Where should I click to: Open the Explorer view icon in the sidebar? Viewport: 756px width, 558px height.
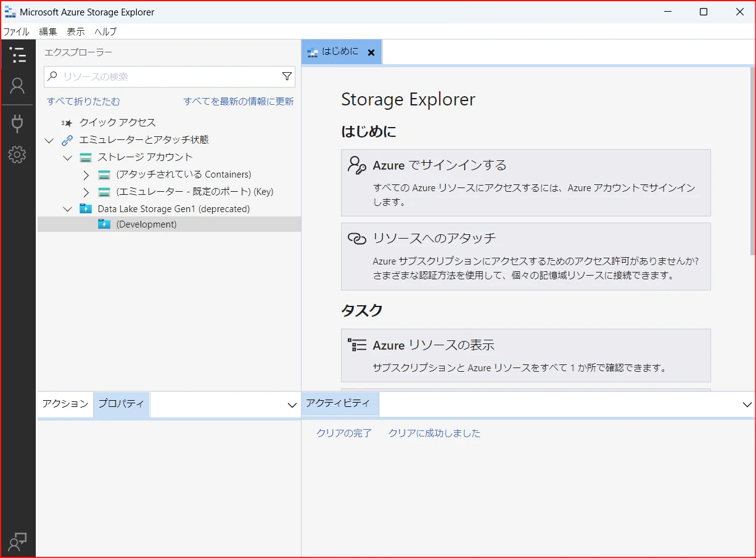click(x=18, y=55)
